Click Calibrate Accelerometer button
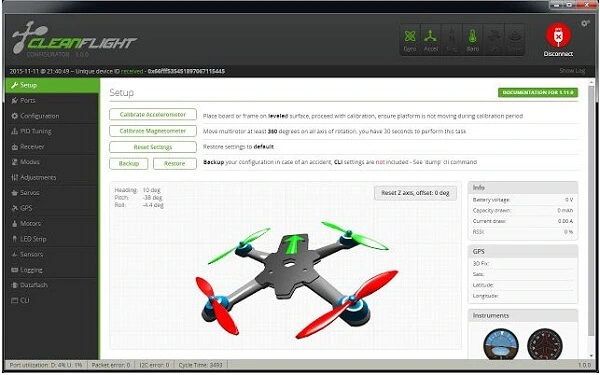 pos(153,114)
